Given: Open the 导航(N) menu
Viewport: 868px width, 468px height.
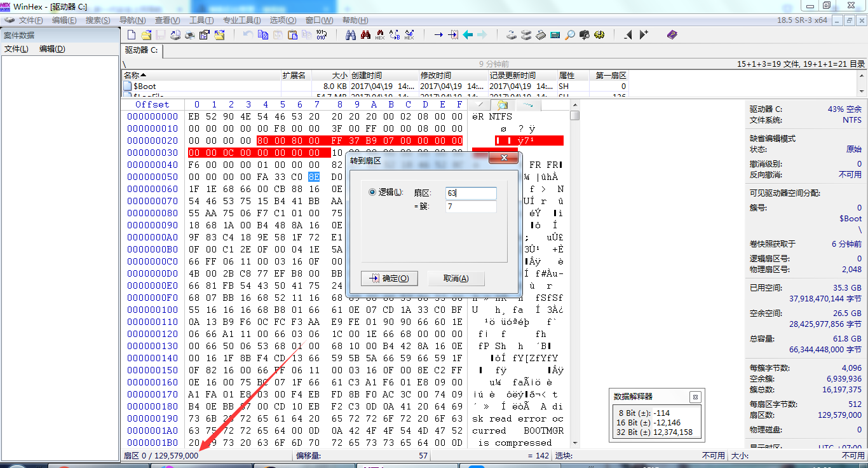Looking at the screenshot, I should click(132, 20).
